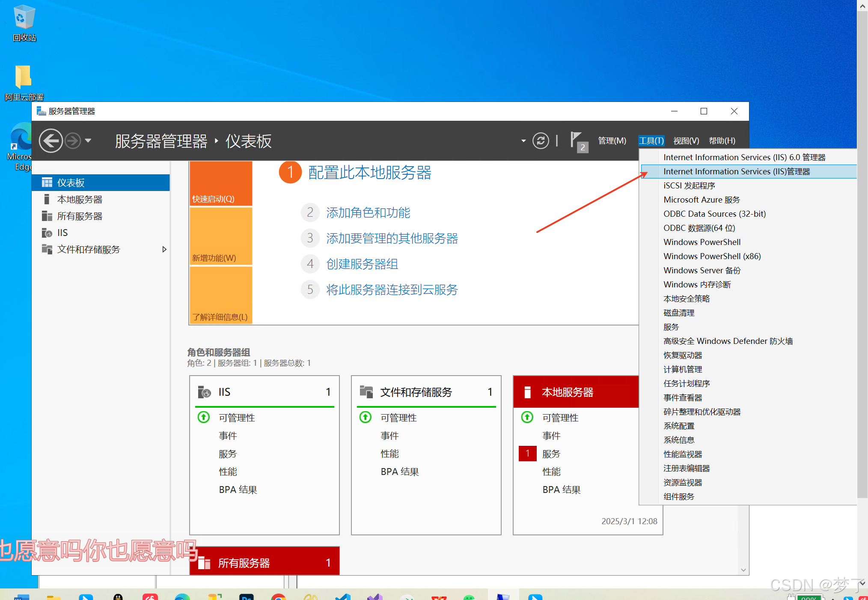Click the back navigation arrow button

51,140
